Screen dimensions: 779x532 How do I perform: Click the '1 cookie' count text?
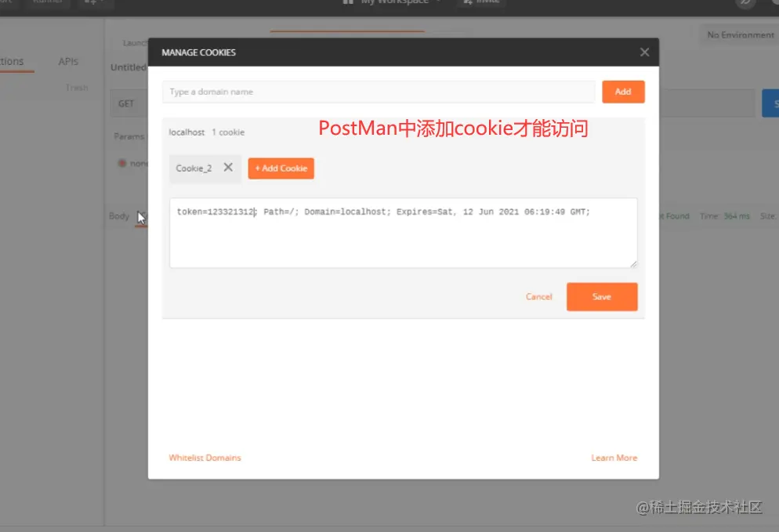click(228, 132)
